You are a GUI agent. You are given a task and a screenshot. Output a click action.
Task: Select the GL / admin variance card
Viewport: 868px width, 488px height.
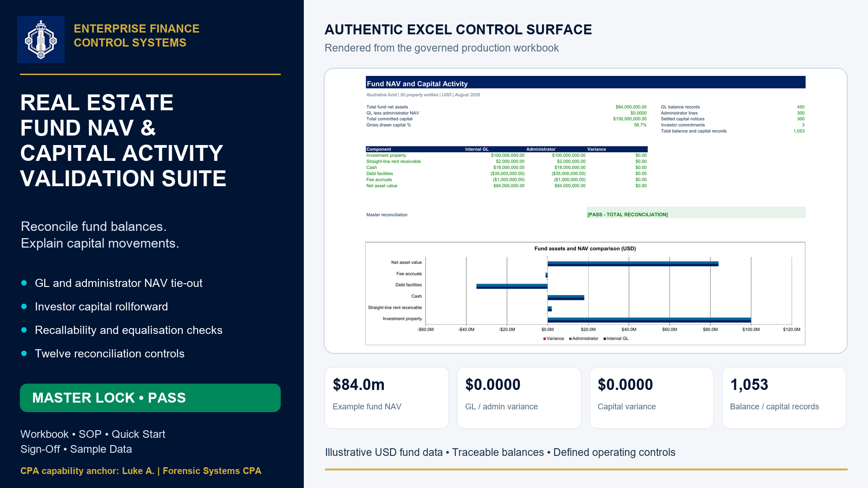(519, 398)
